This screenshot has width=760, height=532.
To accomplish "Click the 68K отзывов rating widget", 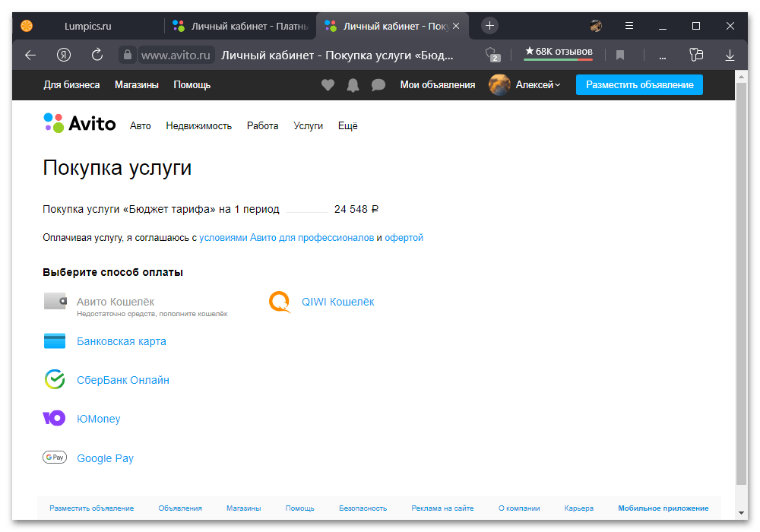I will tap(559, 52).
